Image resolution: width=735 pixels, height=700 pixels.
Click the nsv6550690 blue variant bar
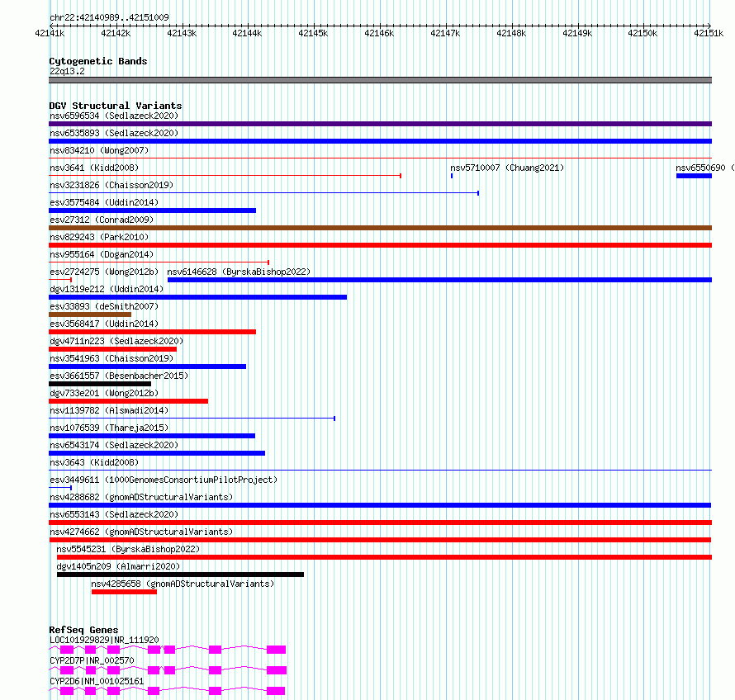(694, 176)
